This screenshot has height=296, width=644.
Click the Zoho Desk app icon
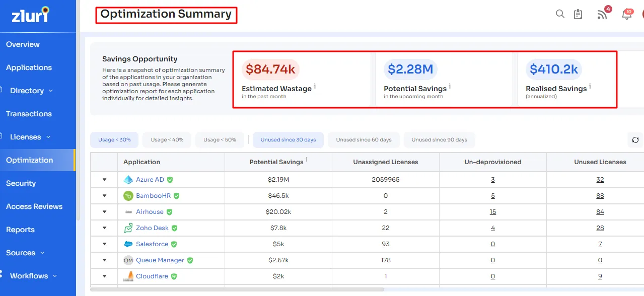tap(128, 228)
